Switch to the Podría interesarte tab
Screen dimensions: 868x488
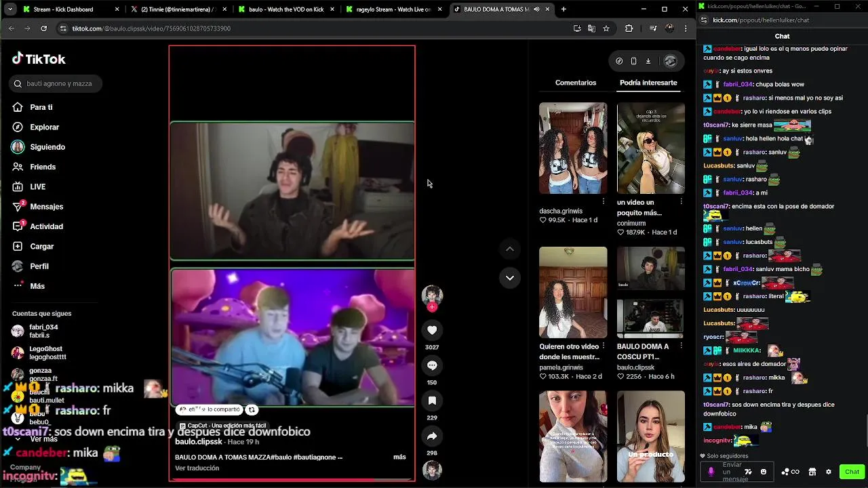click(648, 83)
